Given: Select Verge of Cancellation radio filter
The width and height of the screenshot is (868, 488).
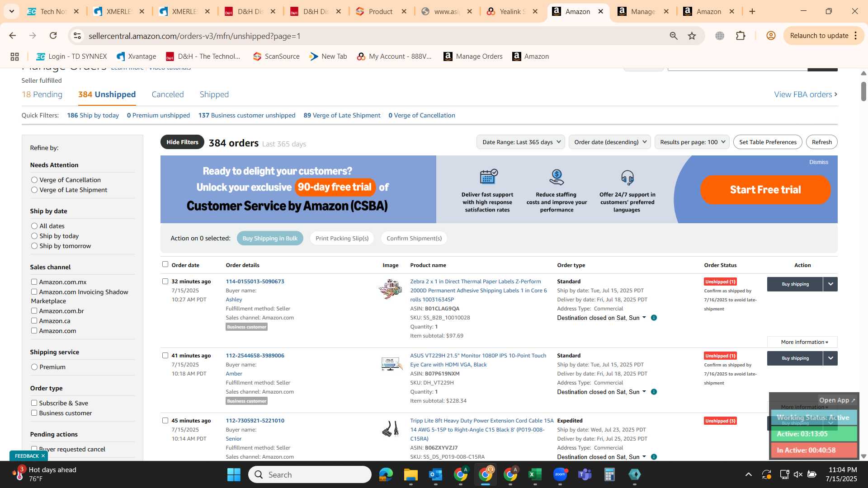Looking at the screenshot, I should [34, 180].
